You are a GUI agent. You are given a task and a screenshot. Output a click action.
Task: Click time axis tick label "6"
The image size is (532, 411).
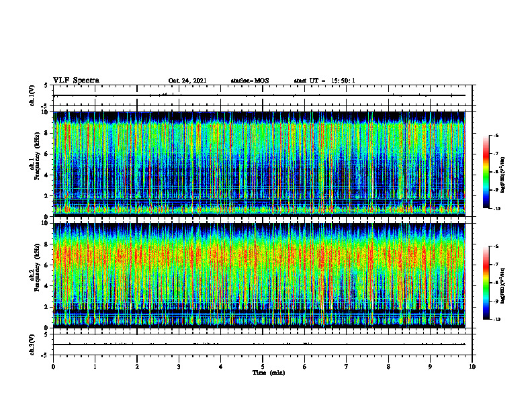point(305,367)
